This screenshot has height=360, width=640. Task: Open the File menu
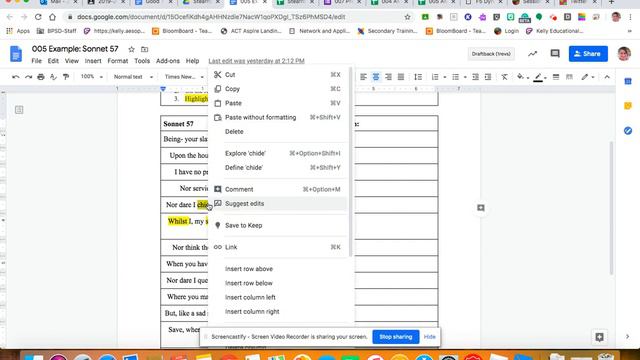pos(36,61)
